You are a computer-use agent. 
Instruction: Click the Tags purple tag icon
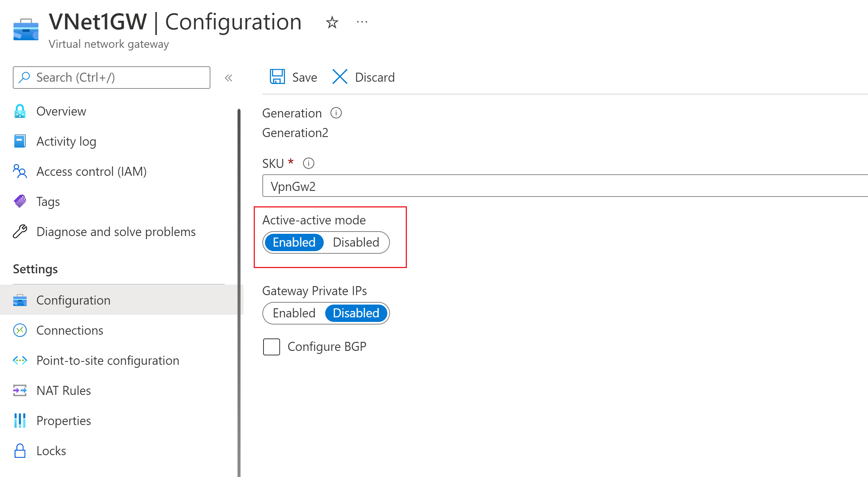tap(20, 201)
